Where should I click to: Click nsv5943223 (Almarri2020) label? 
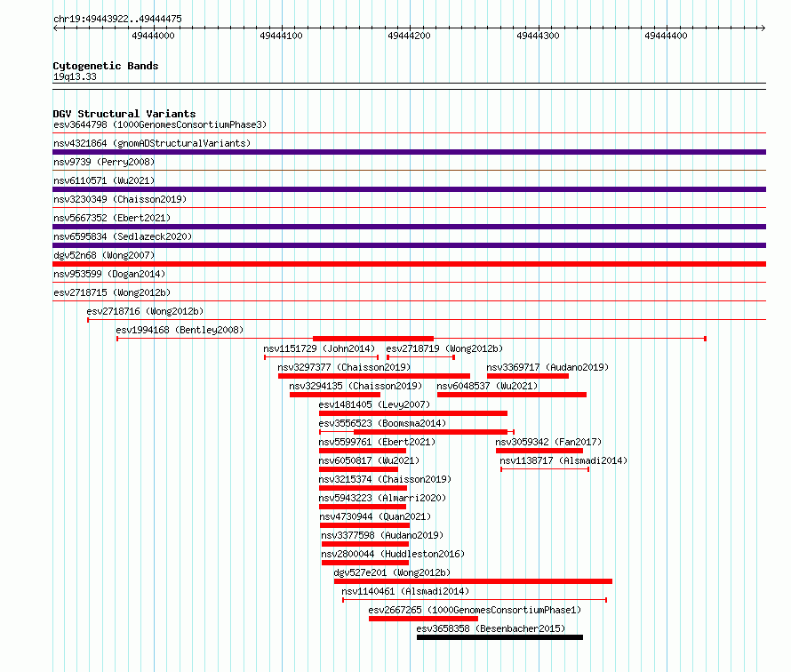click(382, 498)
